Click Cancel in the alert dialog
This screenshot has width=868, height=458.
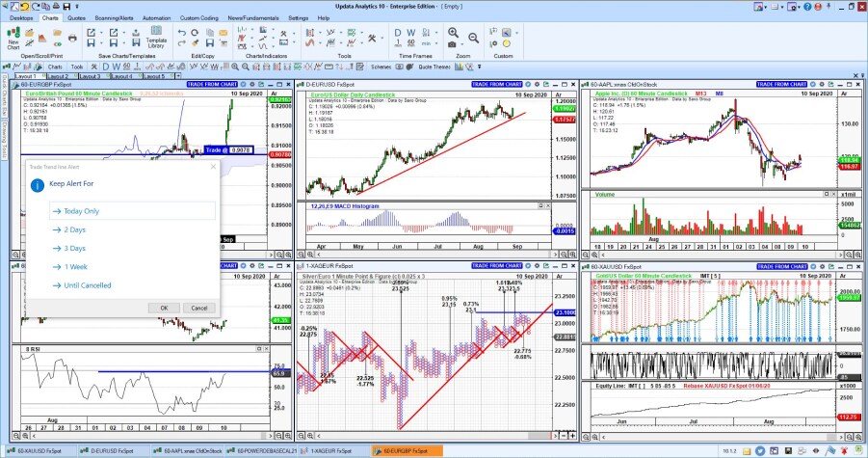pos(198,309)
